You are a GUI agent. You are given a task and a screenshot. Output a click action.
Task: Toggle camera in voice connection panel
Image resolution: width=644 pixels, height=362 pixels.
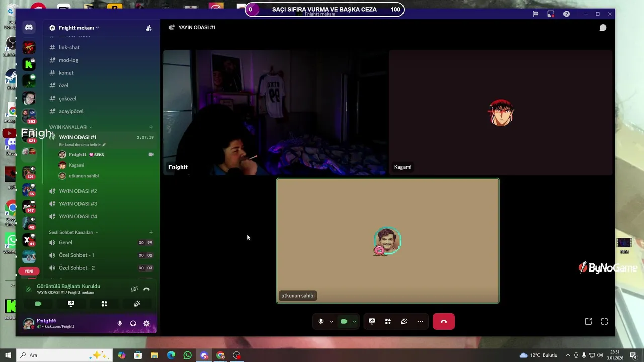tap(38, 304)
